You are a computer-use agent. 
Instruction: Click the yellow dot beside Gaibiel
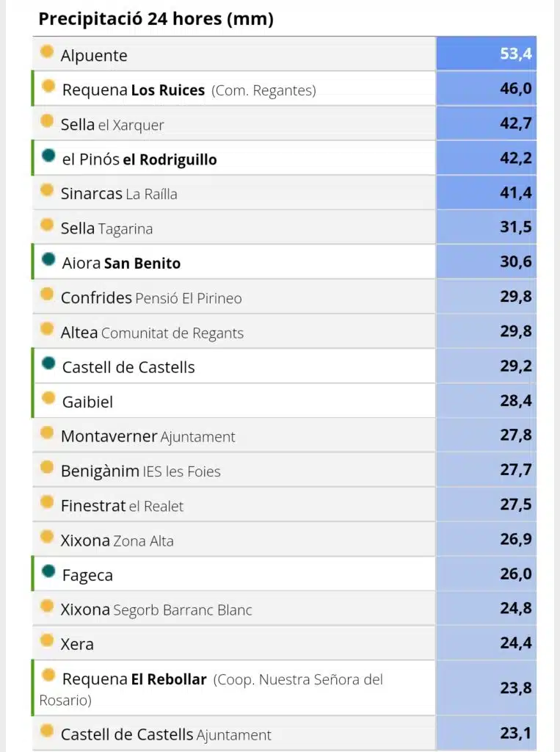(x=48, y=397)
